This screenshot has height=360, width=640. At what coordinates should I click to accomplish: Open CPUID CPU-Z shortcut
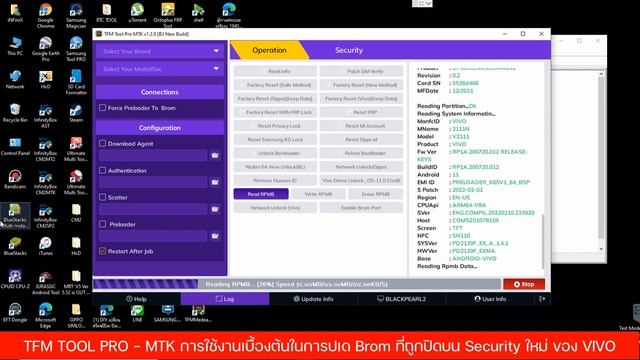(x=15, y=280)
